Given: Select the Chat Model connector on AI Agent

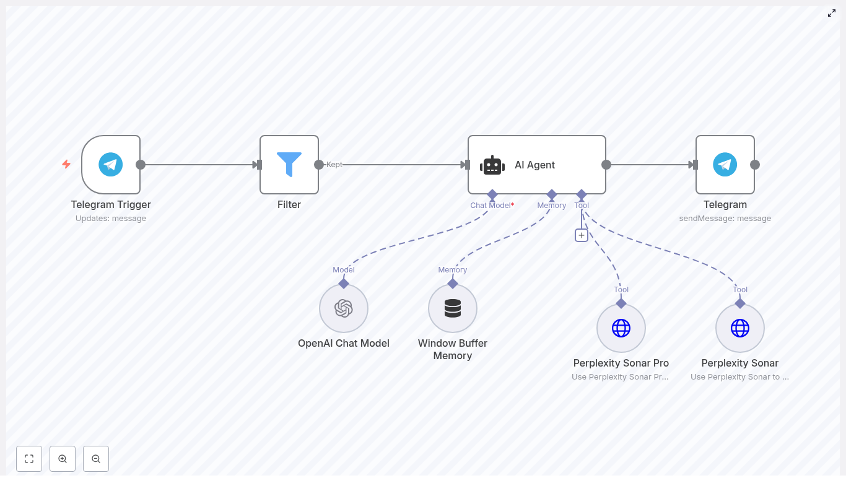Looking at the screenshot, I should pyautogui.click(x=492, y=194).
